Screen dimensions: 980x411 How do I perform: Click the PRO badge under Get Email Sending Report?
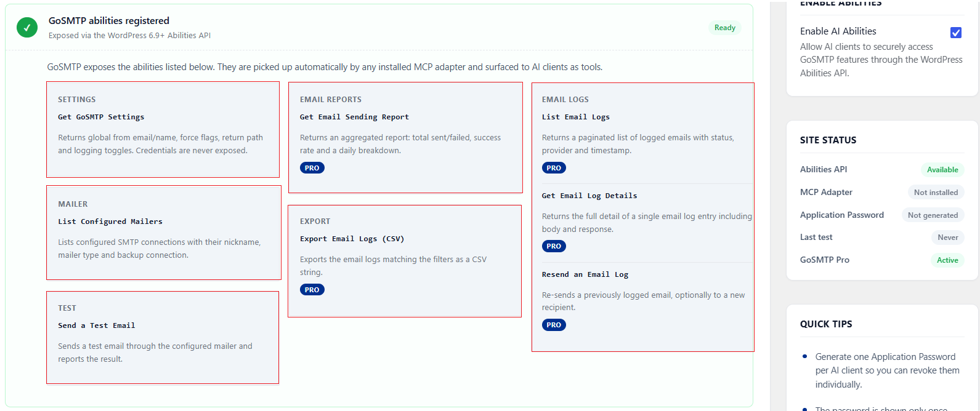coord(312,168)
